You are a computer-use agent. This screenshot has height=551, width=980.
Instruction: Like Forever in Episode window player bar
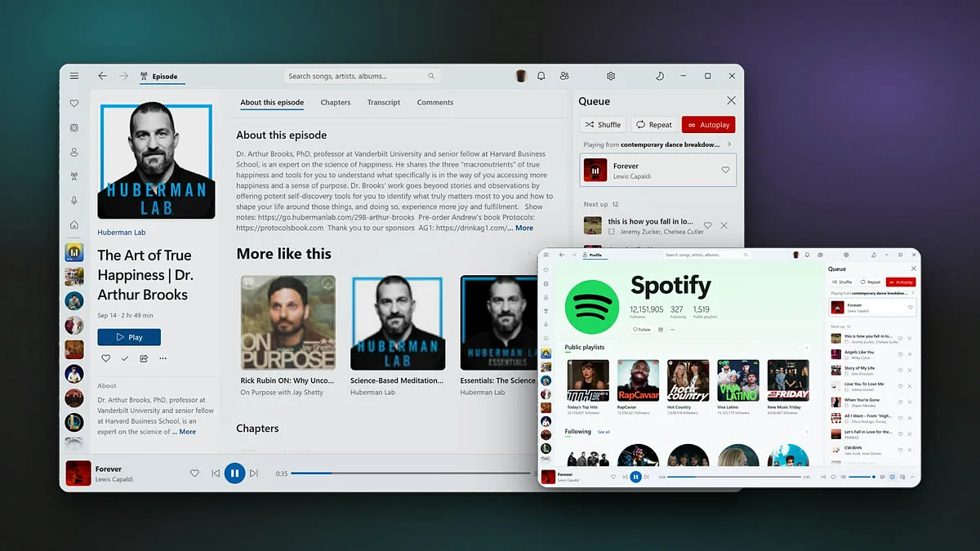[194, 473]
